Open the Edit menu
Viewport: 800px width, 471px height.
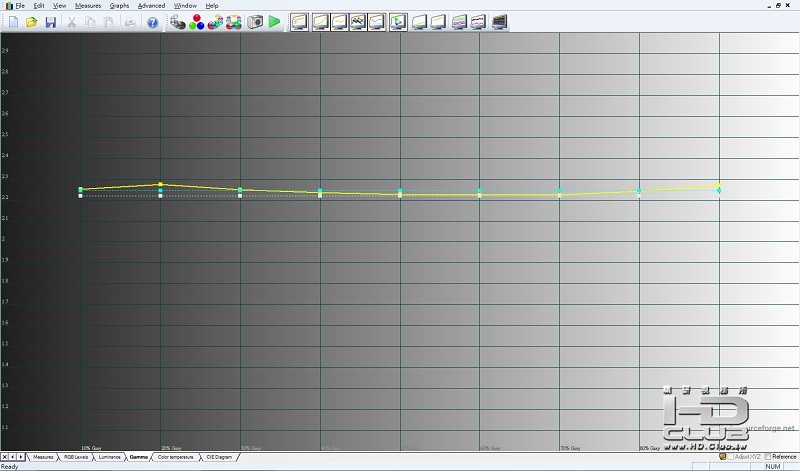pos(39,6)
